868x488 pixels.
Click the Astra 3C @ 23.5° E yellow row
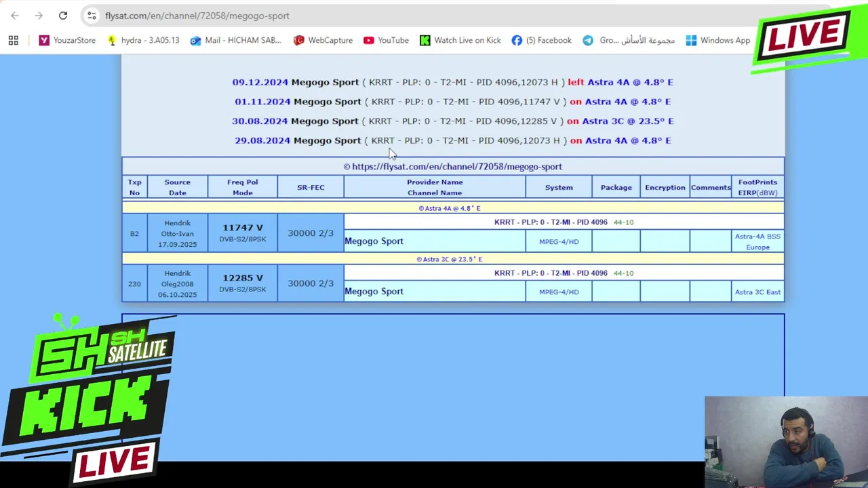pos(453,259)
